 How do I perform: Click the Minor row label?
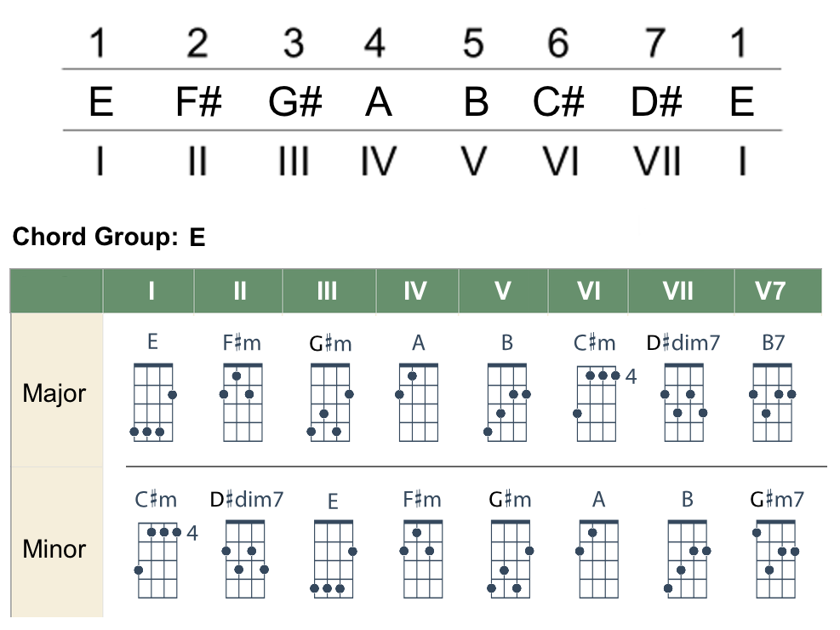54,549
